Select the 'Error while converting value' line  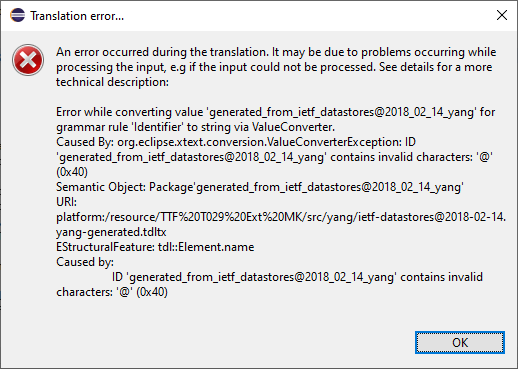[276, 112]
